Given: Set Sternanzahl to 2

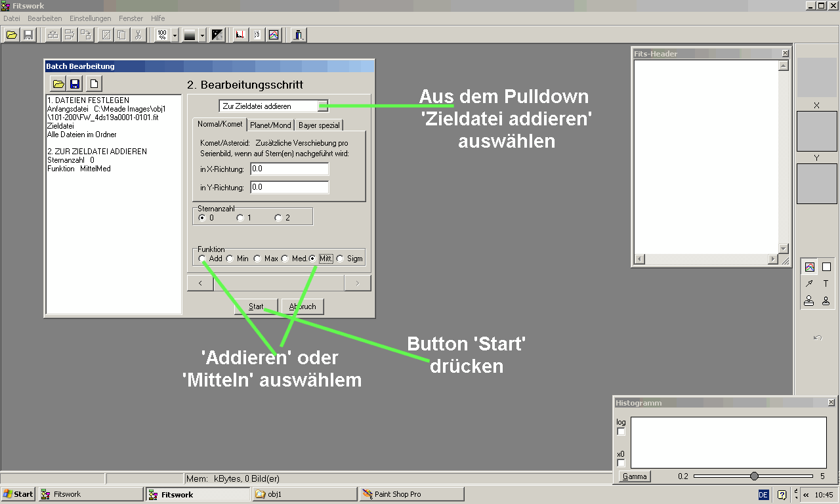Looking at the screenshot, I should pos(278,218).
